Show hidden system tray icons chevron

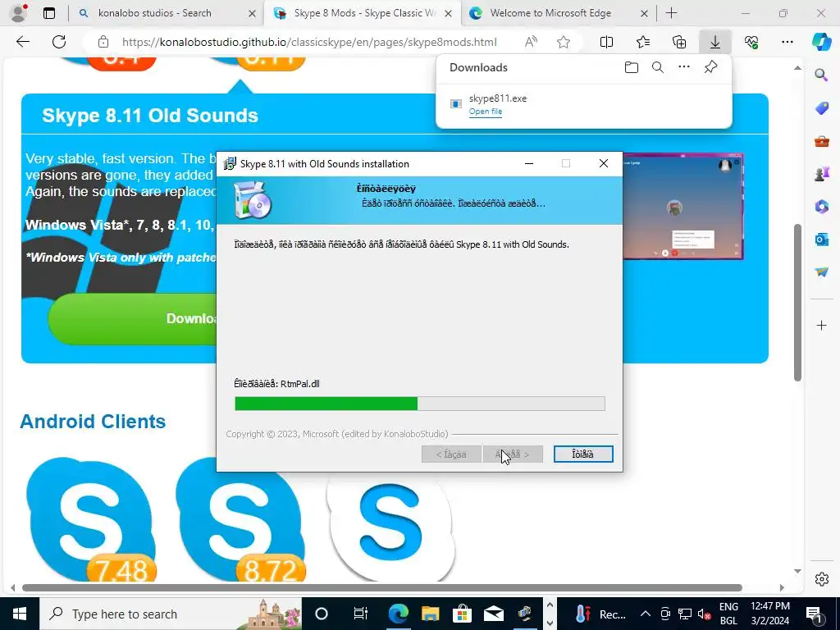pyautogui.click(x=646, y=614)
